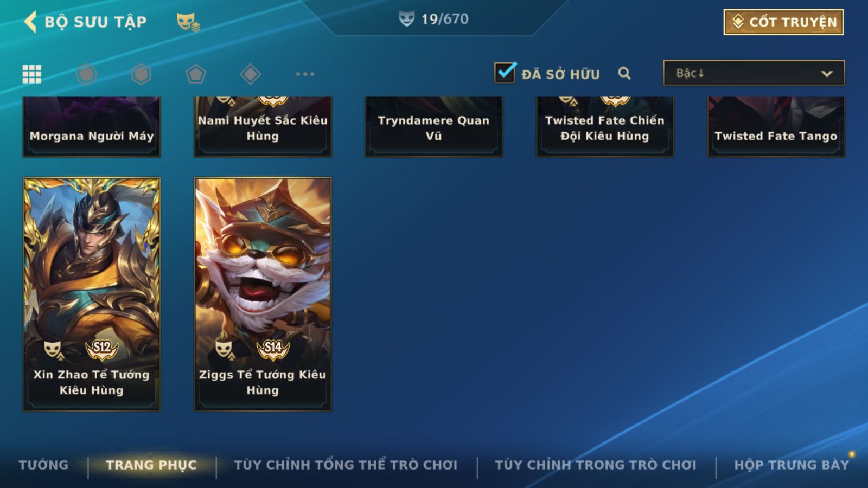Screen dimensions: 868x488
Task: Open the mask collection icon next to the title
Action: coord(188,22)
